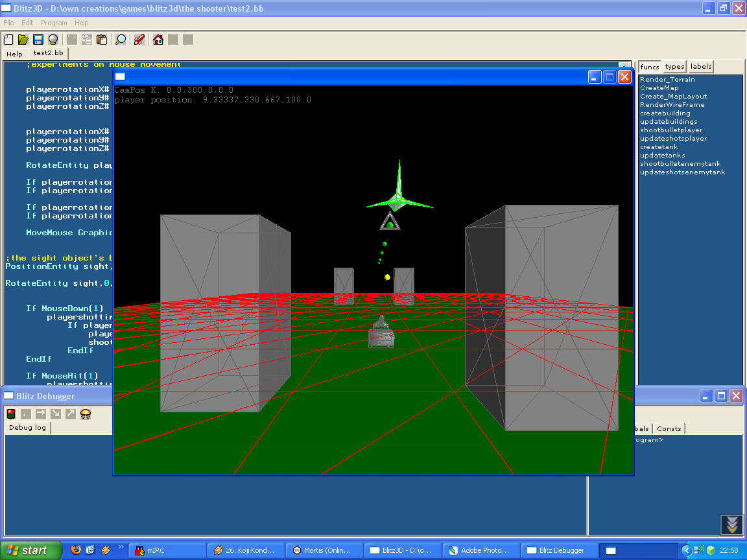This screenshot has width=747, height=560.
Task: Select the Debug log tab
Action: [28, 428]
